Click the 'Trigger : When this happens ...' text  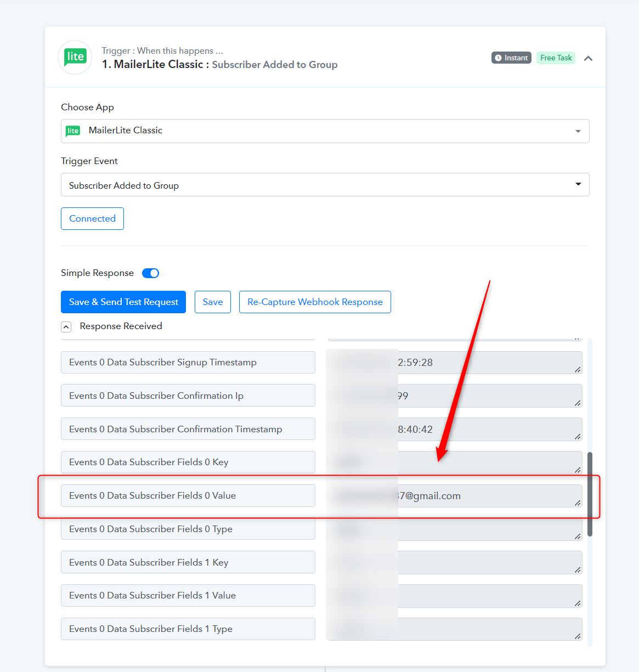point(162,51)
